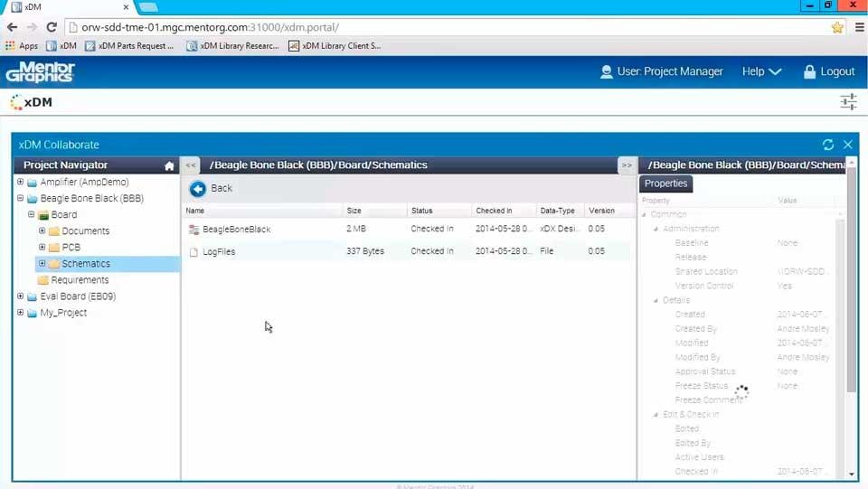The image size is (868, 489).
Task: Collapse right panel with >> button
Action: [627, 165]
